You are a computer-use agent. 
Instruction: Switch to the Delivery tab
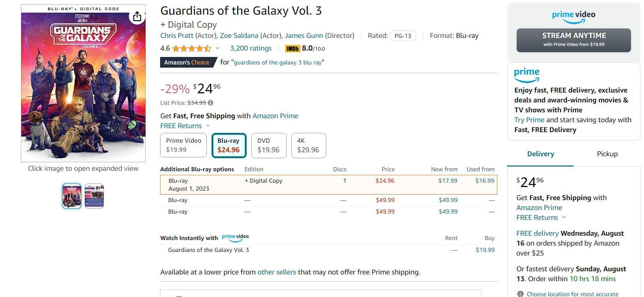click(x=540, y=154)
